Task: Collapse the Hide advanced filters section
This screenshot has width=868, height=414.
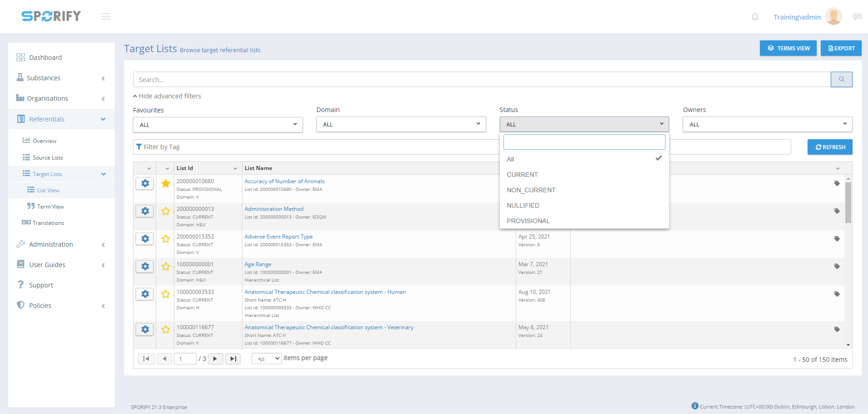Action: point(167,96)
